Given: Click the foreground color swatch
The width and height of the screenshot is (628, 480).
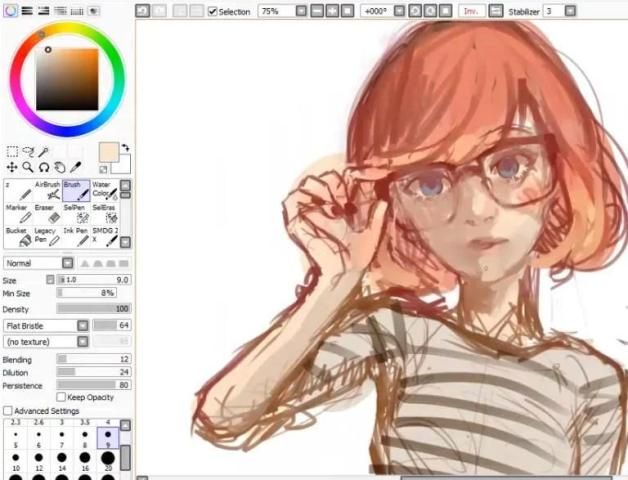Looking at the screenshot, I should click(108, 151).
